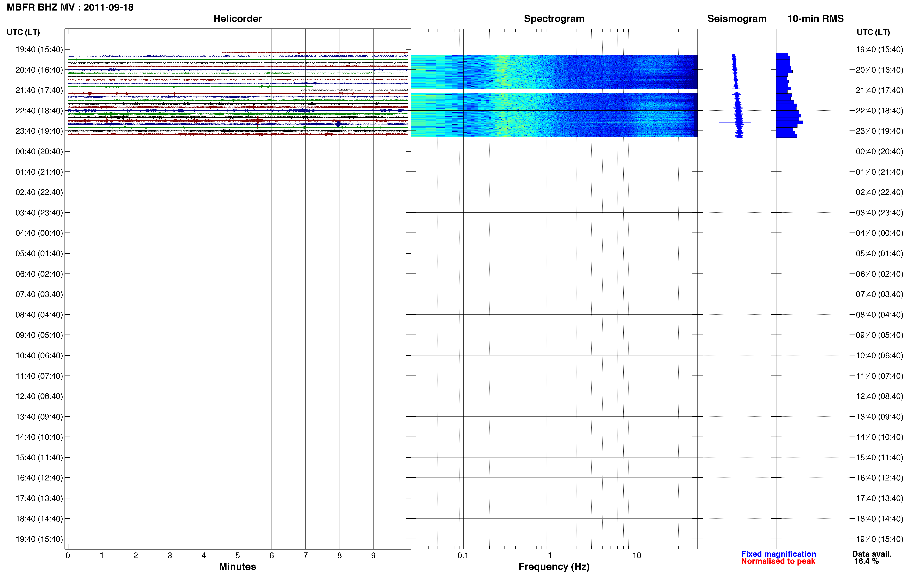Click the left '11:40 (07:40)' time label

[39, 376]
